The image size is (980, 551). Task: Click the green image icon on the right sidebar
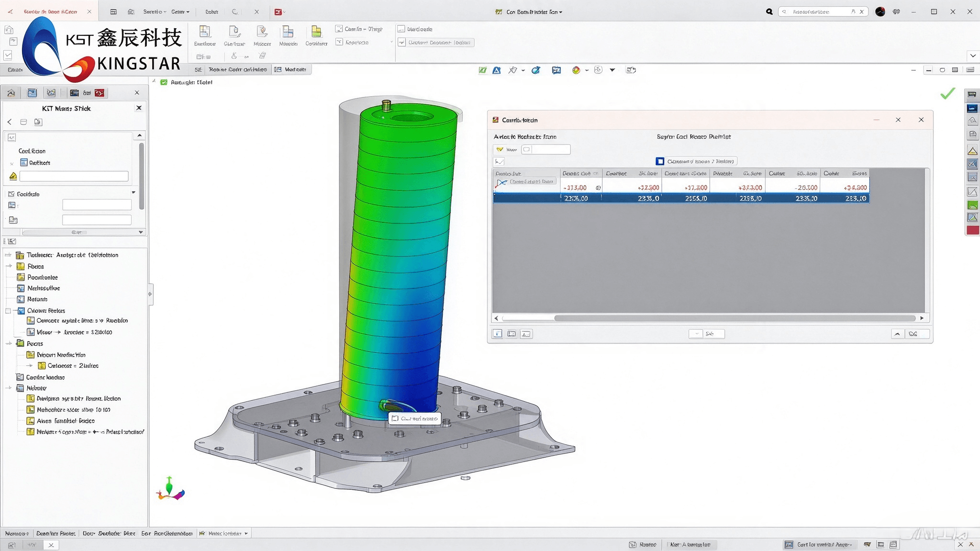point(972,205)
